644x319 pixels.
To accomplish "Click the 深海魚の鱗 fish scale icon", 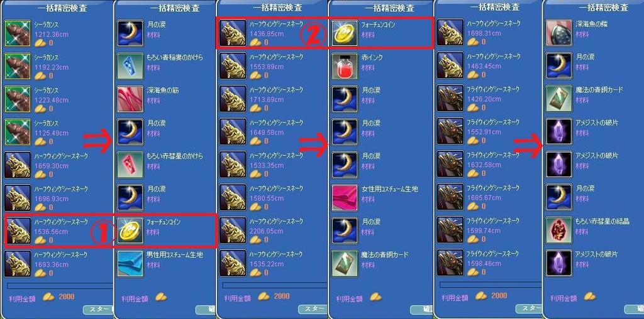I will pyautogui.click(x=559, y=33).
